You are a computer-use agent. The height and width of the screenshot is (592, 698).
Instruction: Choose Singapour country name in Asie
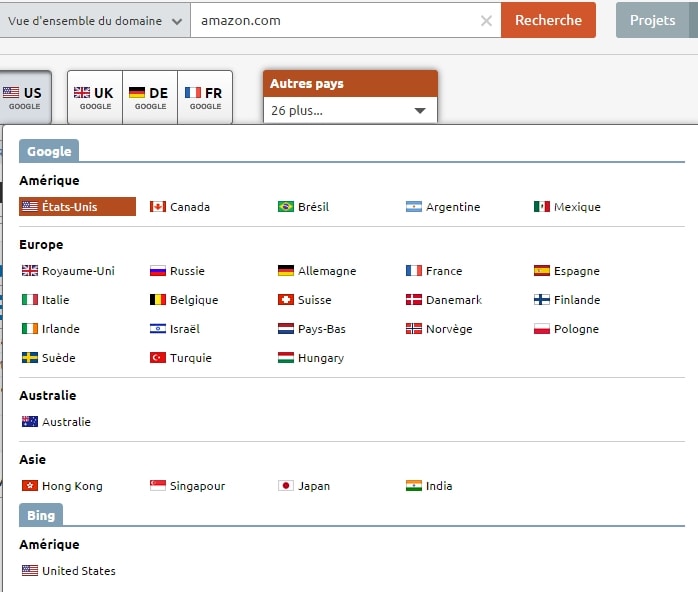click(x=197, y=486)
